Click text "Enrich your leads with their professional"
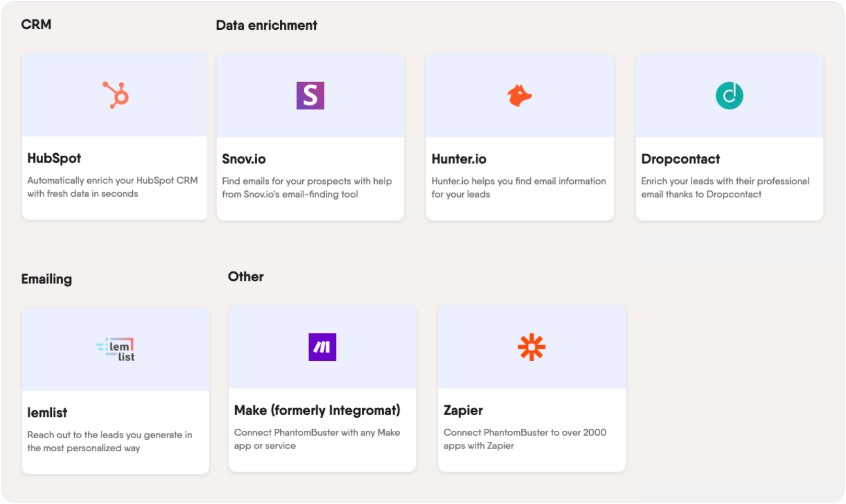This screenshot has width=846, height=504. (725, 181)
